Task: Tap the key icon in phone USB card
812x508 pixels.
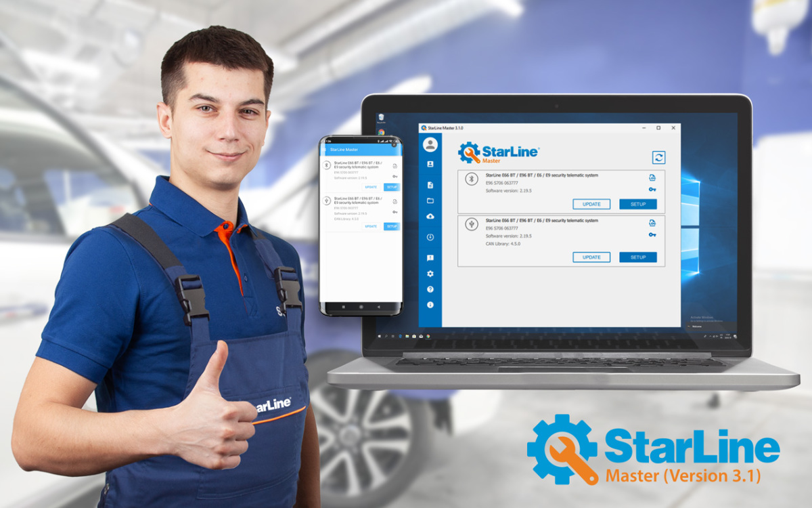Action: tap(394, 212)
